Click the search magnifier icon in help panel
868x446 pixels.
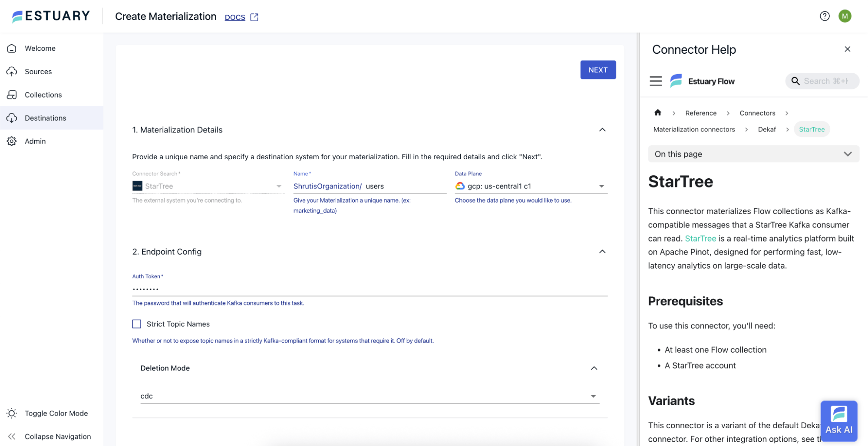[x=795, y=81]
